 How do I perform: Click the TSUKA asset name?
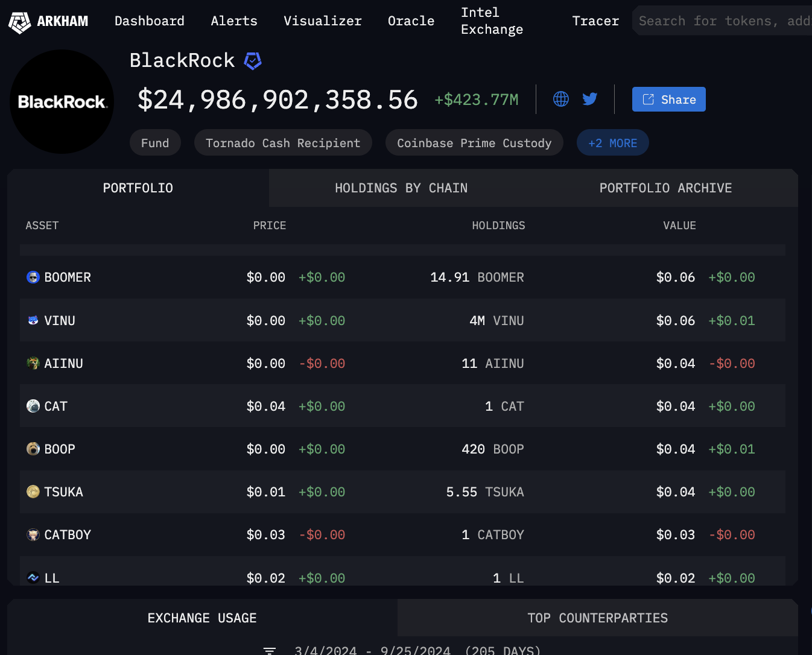(x=64, y=492)
